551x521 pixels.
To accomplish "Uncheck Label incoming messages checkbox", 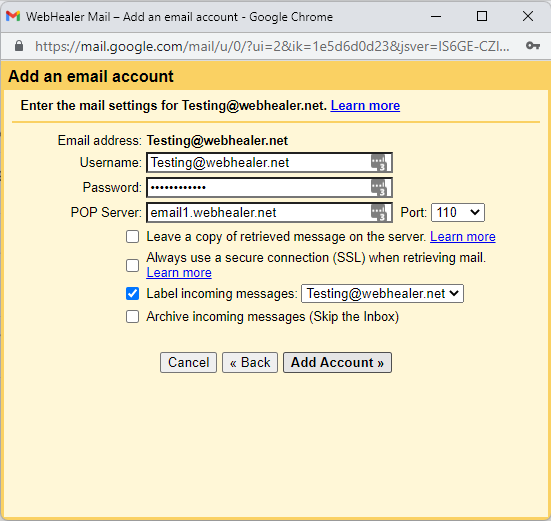I will point(132,294).
